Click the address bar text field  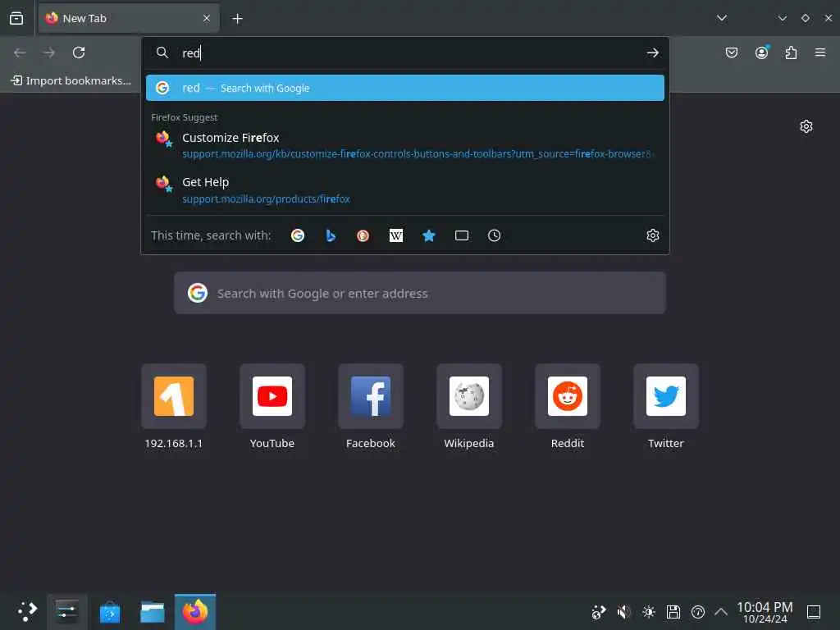407,52
